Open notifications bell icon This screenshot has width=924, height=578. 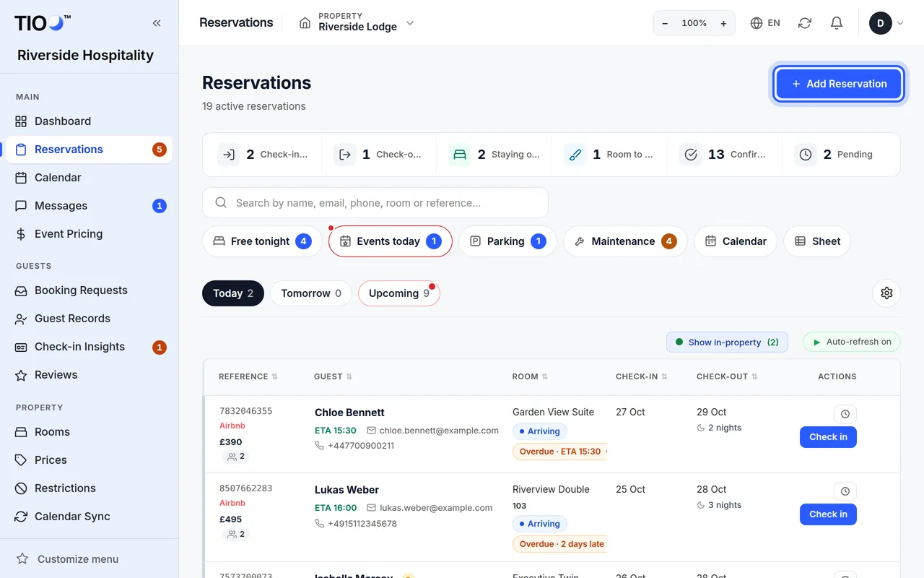[x=837, y=23]
